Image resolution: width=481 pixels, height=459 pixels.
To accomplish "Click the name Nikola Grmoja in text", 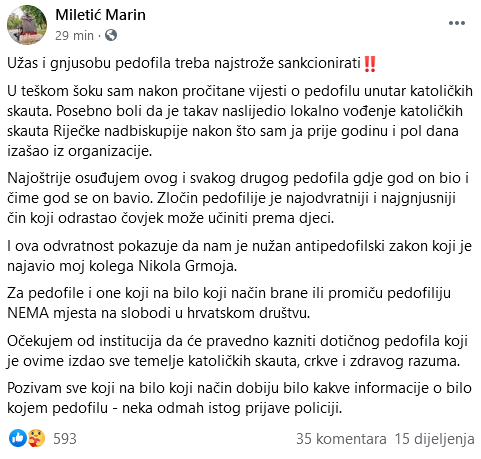I will coord(187,266).
